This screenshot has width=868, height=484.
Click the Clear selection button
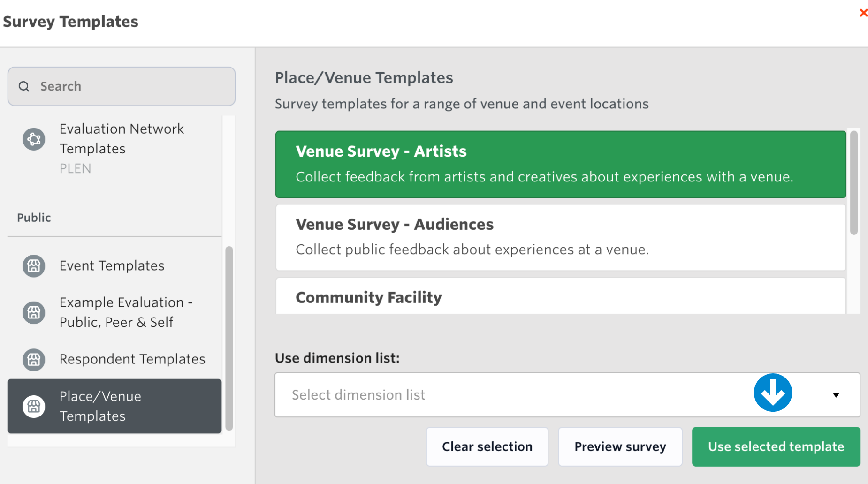point(487,446)
